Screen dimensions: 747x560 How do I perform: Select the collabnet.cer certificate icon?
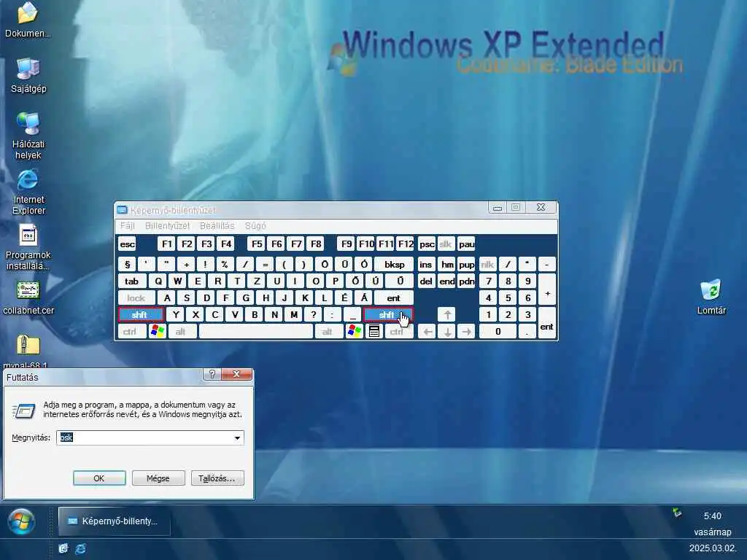[28, 298]
